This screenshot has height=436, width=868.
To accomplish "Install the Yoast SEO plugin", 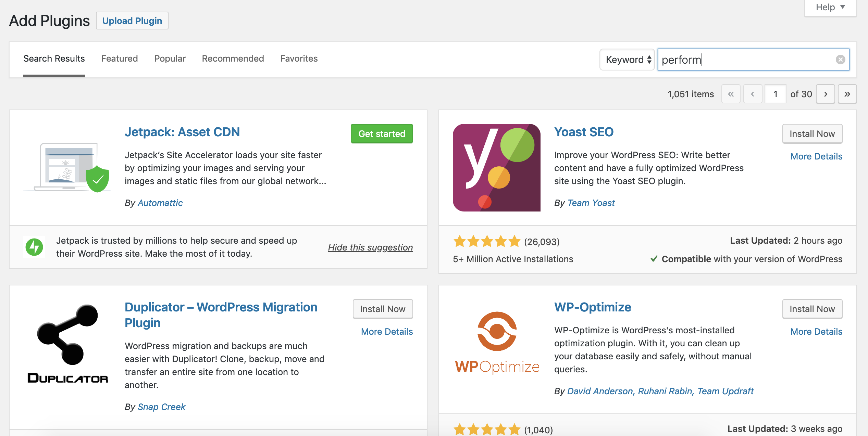I will click(812, 134).
